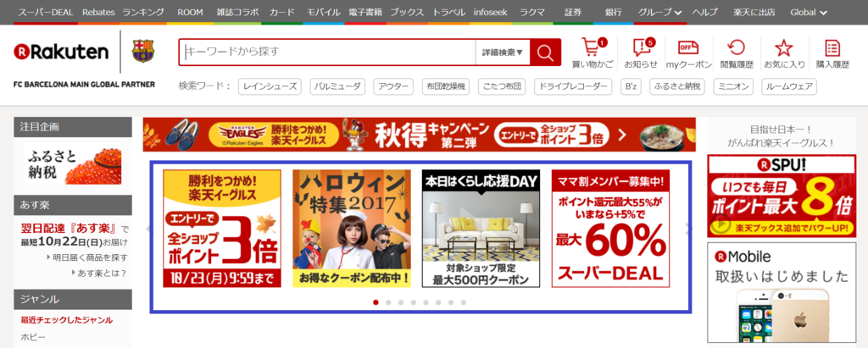Viewport: 868px width, 348px height.
Task: Open 楽天に出店 in top navigation
Action: [x=754, y=12]
